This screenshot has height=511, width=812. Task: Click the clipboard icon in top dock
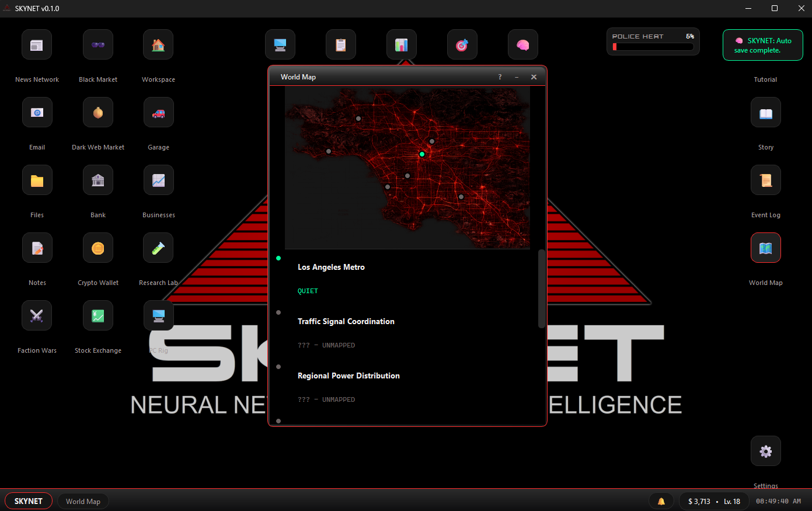point(341,45)
